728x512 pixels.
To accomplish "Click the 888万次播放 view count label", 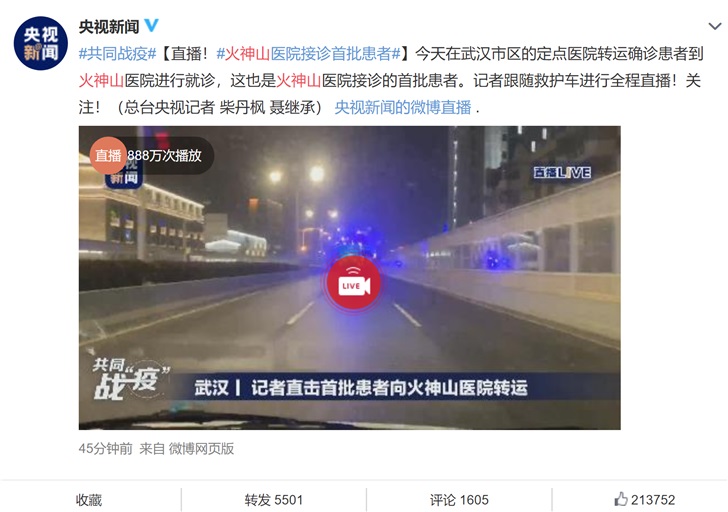I will 164,156.
